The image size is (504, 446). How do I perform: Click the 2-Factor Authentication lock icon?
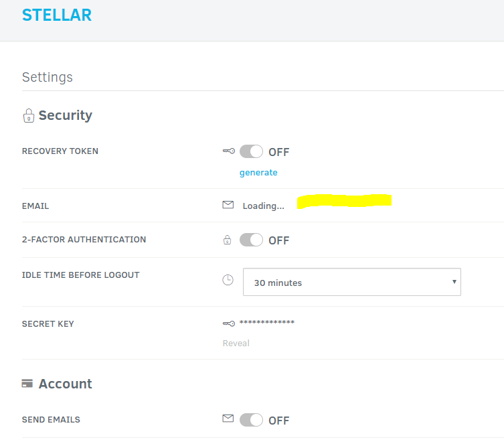tap(228, 240)
